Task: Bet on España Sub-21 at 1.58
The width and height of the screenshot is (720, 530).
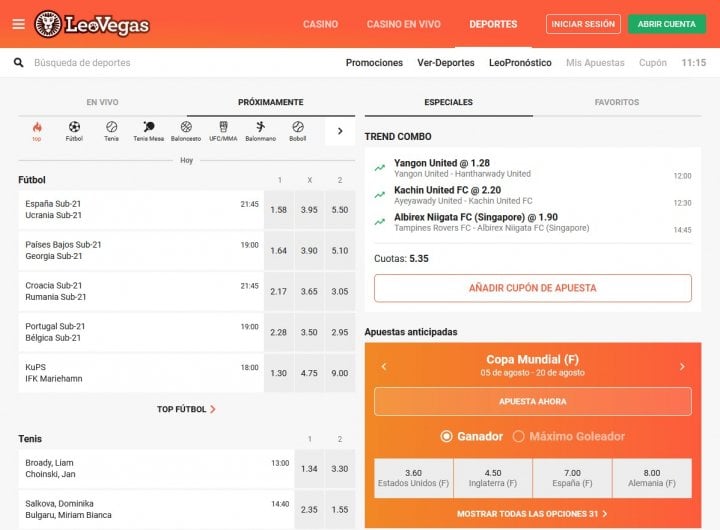Action: [279, 210]
